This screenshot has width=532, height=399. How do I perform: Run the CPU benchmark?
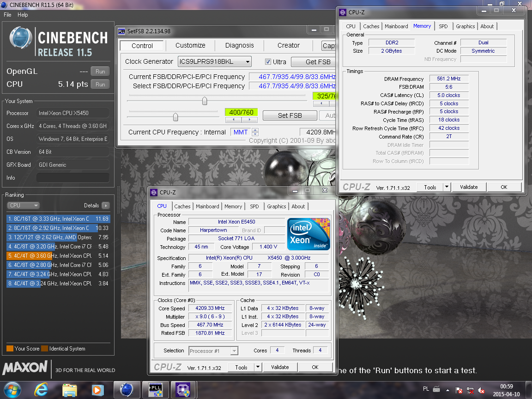[100, 85]
